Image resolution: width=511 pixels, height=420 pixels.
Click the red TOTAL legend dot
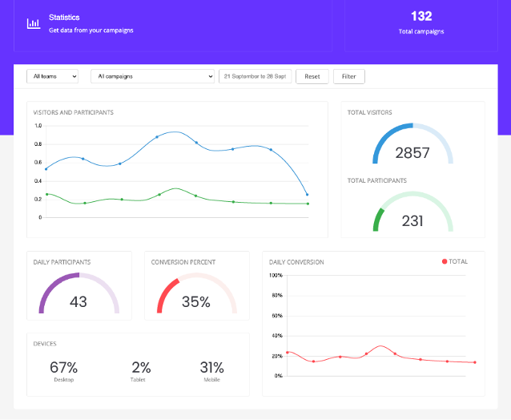click(x=445, y=261)
